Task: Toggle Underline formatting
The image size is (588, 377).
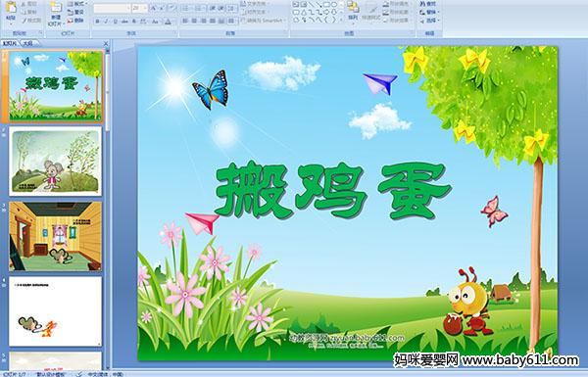Action: pos(115,22)
